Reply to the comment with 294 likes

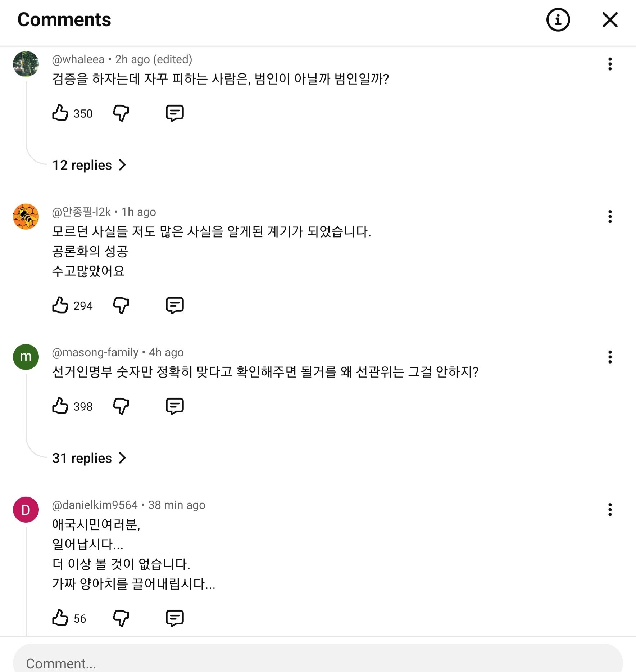(x=175, y=305)
